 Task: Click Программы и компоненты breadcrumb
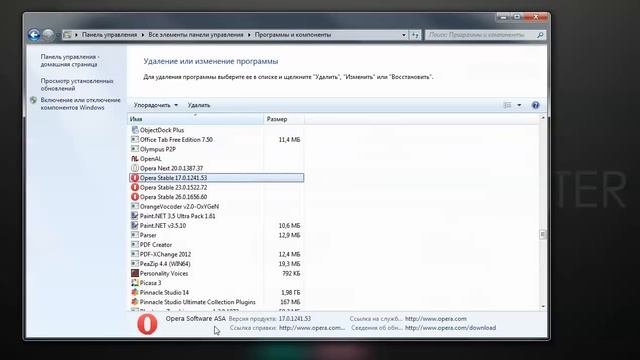pos(293,35)
